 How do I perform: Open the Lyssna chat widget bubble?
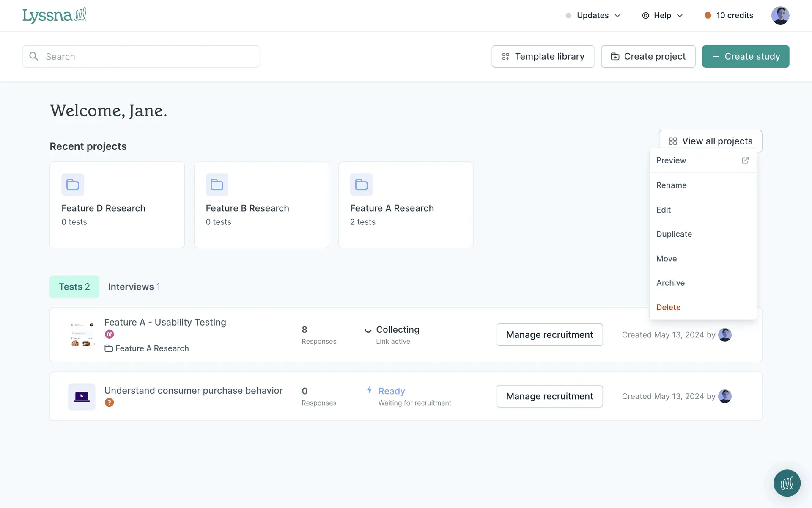tap(787, 483)
